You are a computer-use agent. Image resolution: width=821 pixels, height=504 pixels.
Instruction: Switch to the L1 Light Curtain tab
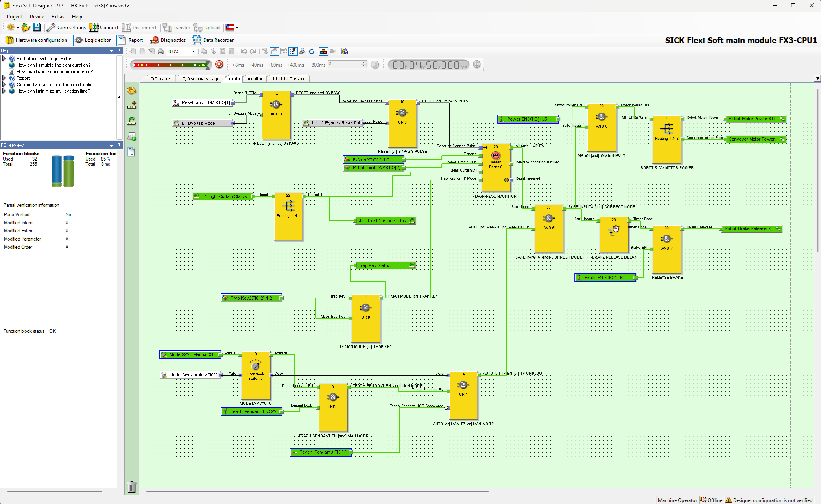coord(288,79)
